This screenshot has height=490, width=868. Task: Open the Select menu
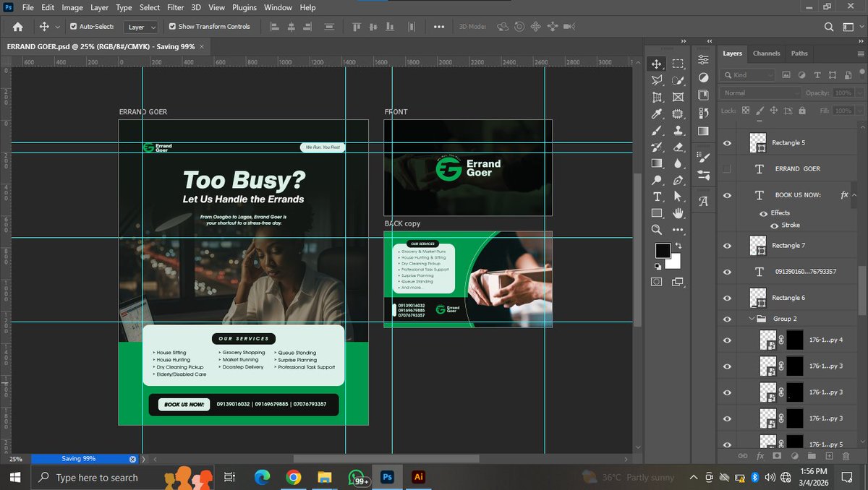(150, 7)
